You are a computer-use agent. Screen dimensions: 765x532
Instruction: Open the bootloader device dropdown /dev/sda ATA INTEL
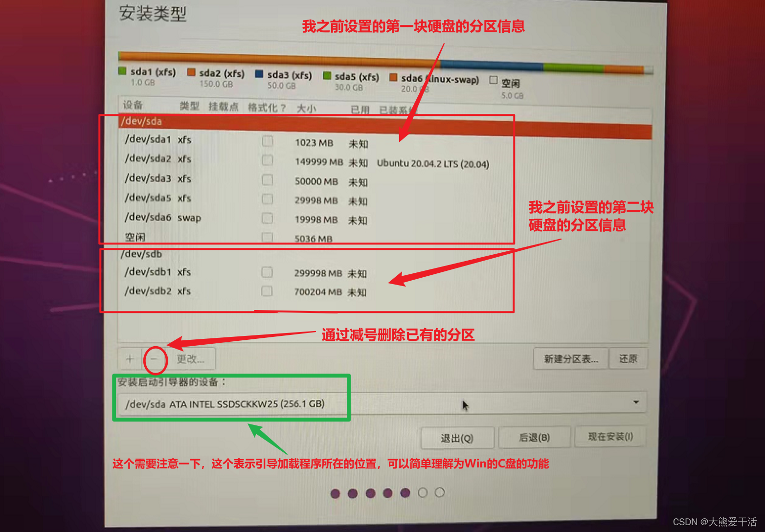pos(382,403)
